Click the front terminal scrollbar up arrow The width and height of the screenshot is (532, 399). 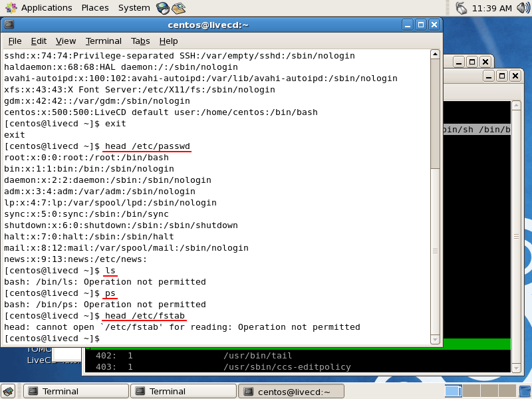[435, 55]
